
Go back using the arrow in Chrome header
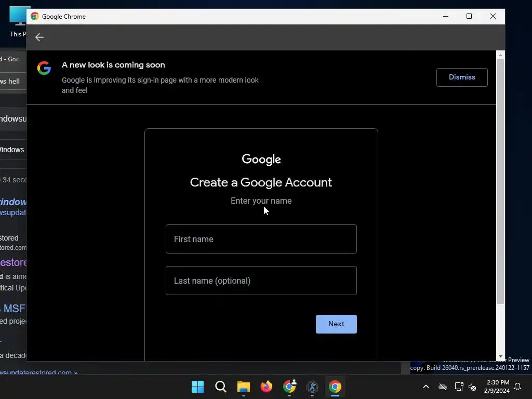click(39, 37)
